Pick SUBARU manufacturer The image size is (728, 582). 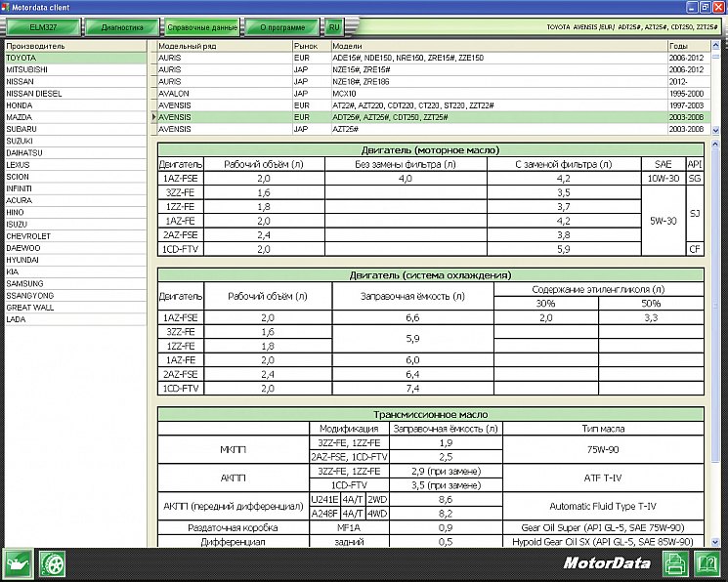[75, 129]
